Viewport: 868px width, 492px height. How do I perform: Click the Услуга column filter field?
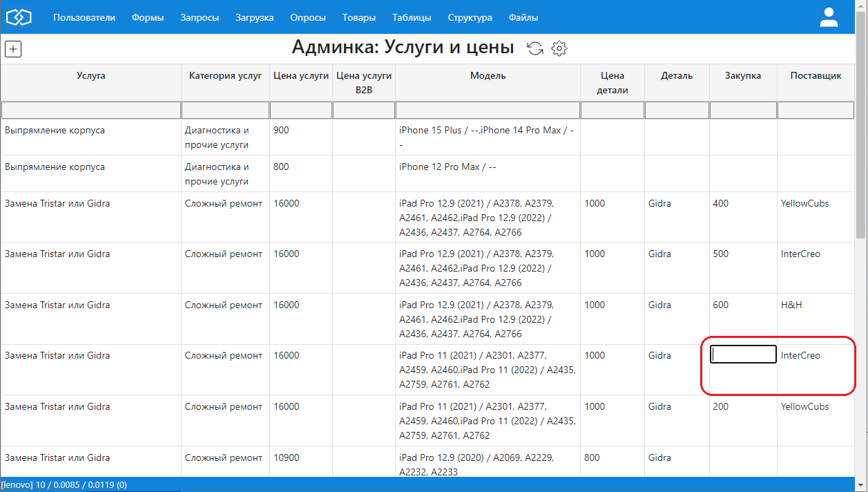pos(91,110)
